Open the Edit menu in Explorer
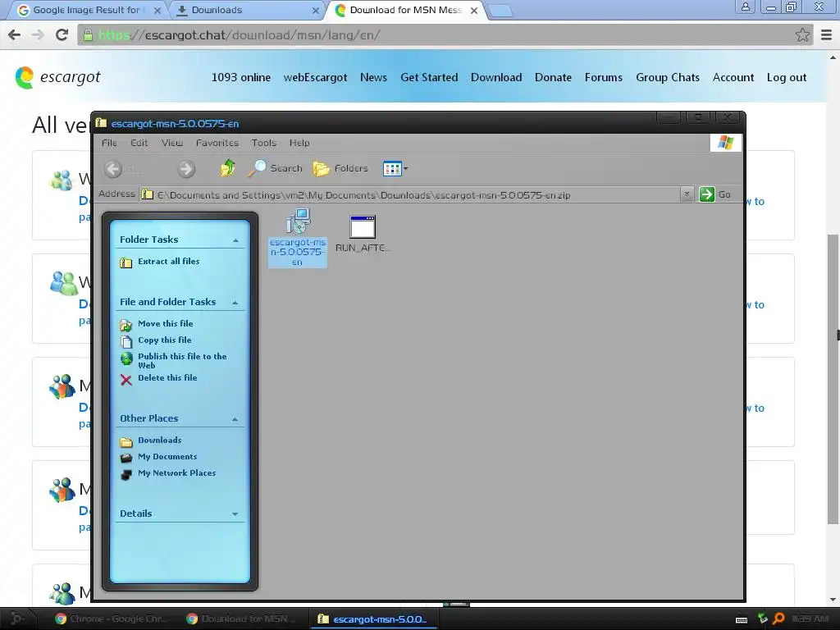840x630 pixels. tap(139, 143)
